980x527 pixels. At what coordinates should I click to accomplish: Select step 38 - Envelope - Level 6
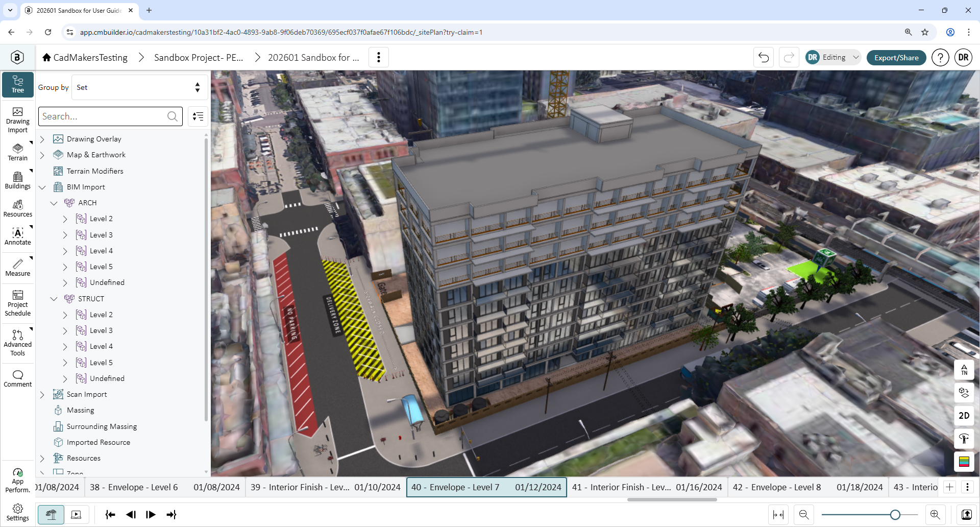[x=164, y=487]
